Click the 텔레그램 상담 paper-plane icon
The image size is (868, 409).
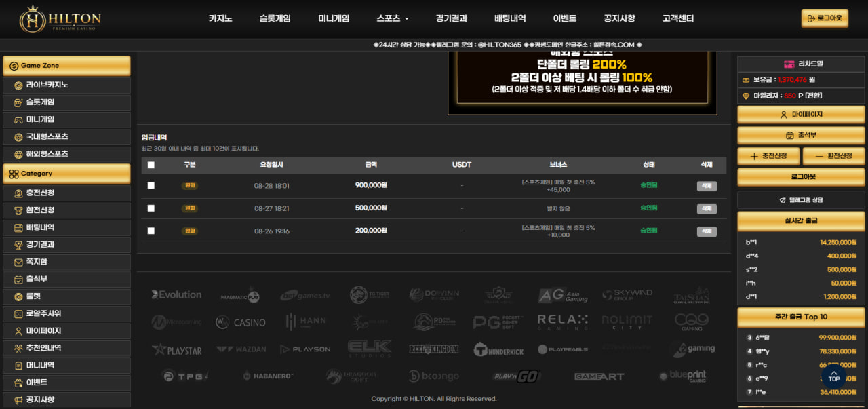783,200
